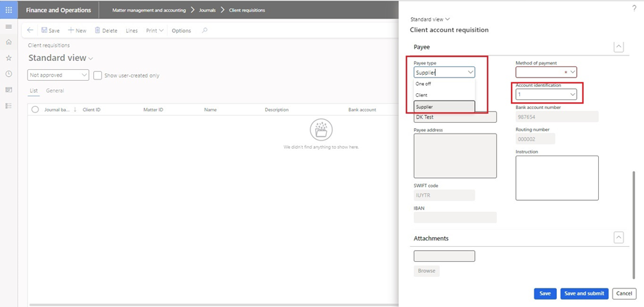This screenshot has height=307, width=644.
Task: Open the Print dropdown menu
Action: tap(155, 30)
